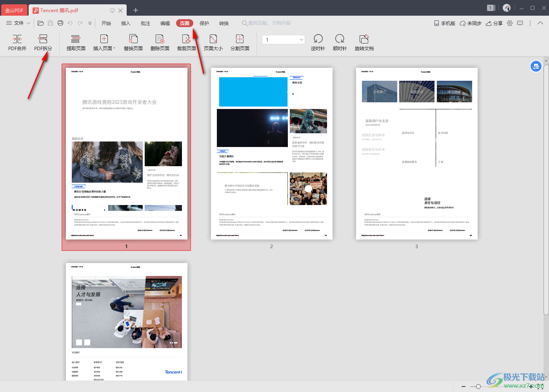This screenshot has width=549, height=392.
Task: Select the page 3 thumbnail
Action: [x=416, y=154]
